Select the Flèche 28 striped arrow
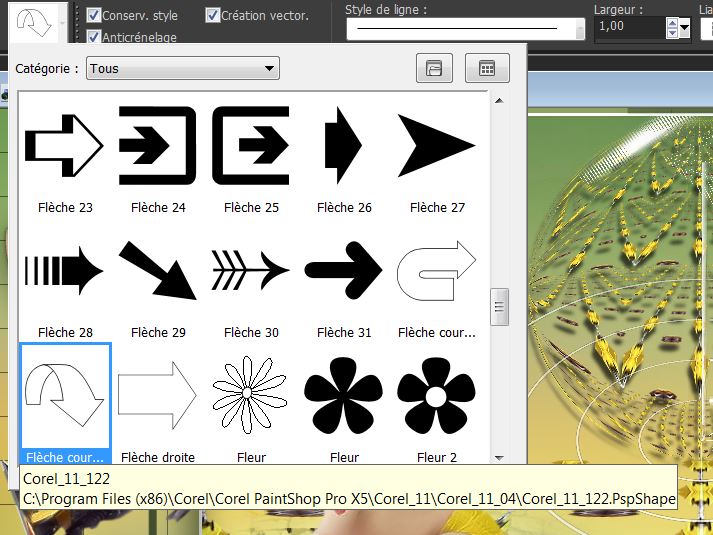 pos(64,270)
